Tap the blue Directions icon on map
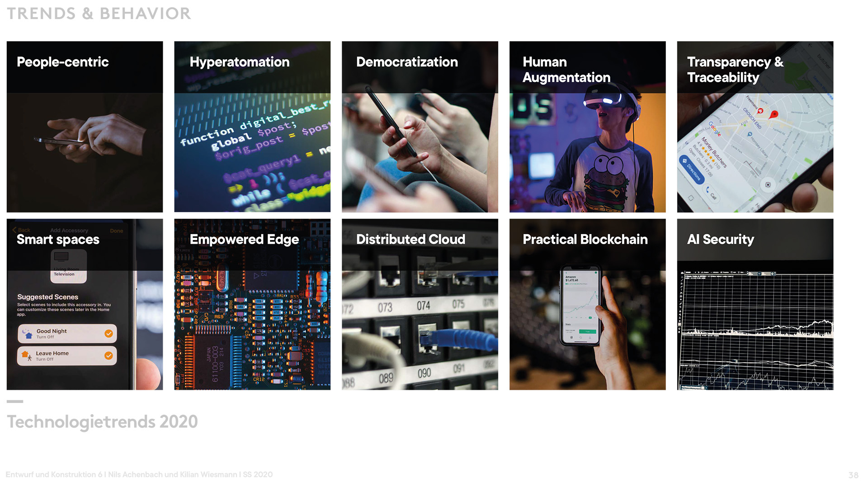 tap(684, 161)
